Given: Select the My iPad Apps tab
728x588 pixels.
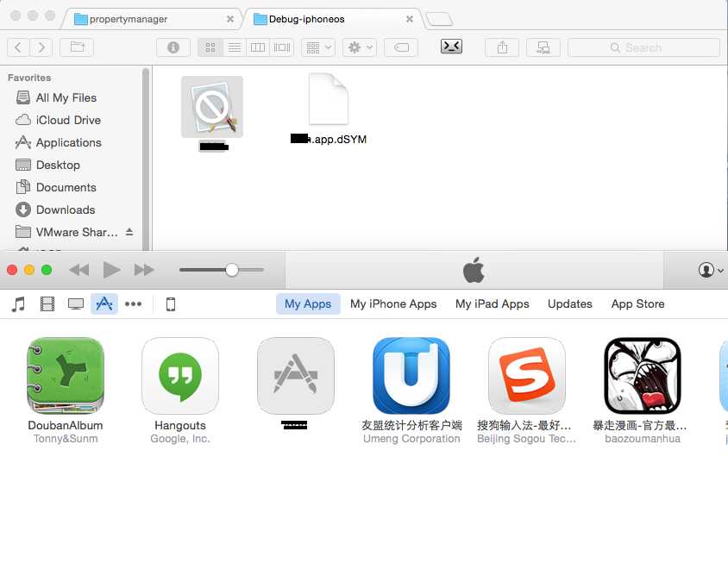Looking at the screenshot, I should click(x=493, y=304).
